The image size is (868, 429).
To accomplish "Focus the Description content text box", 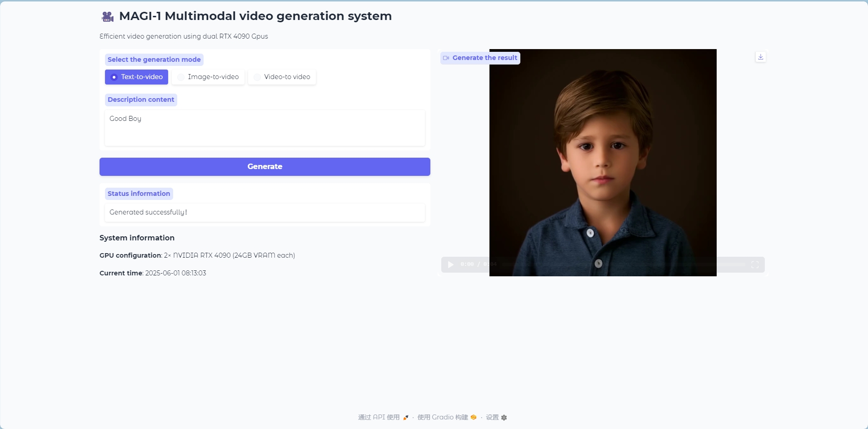I will [264, 128].
